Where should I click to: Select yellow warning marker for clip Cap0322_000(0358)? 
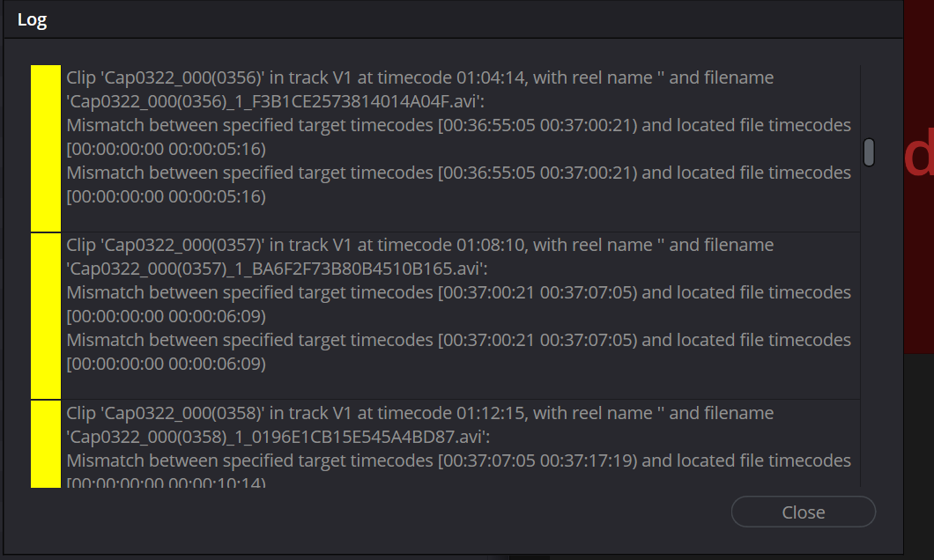[x=46, y=444]
